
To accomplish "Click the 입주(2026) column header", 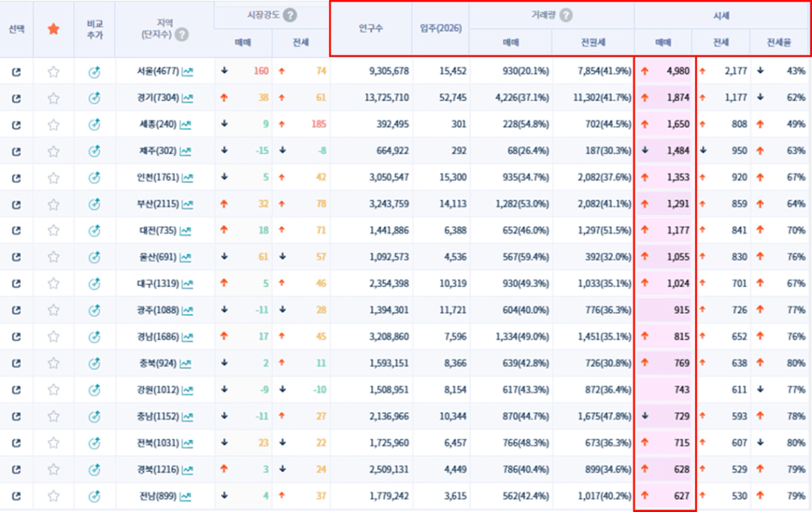I will coord(440,29).
